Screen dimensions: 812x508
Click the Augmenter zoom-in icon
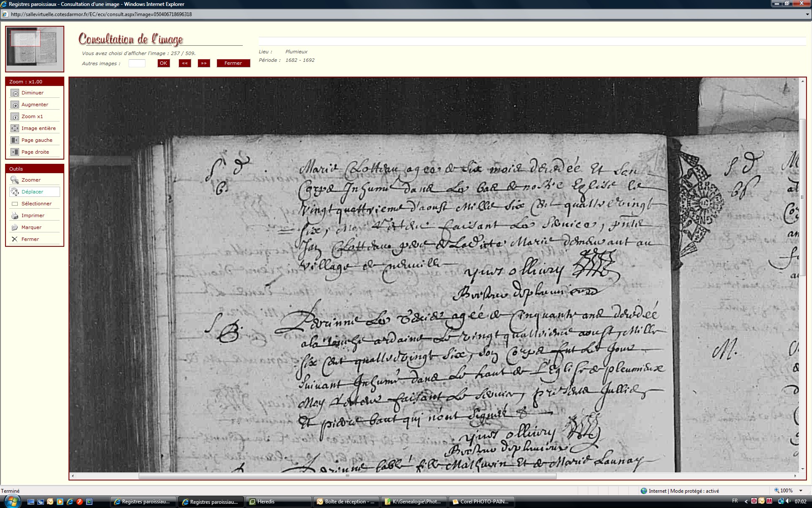15,105
